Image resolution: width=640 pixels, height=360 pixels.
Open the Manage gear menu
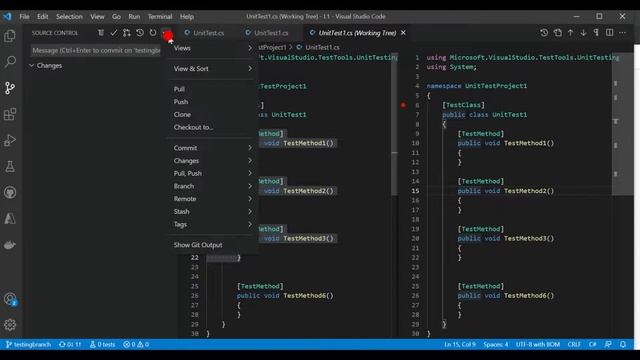10,324
